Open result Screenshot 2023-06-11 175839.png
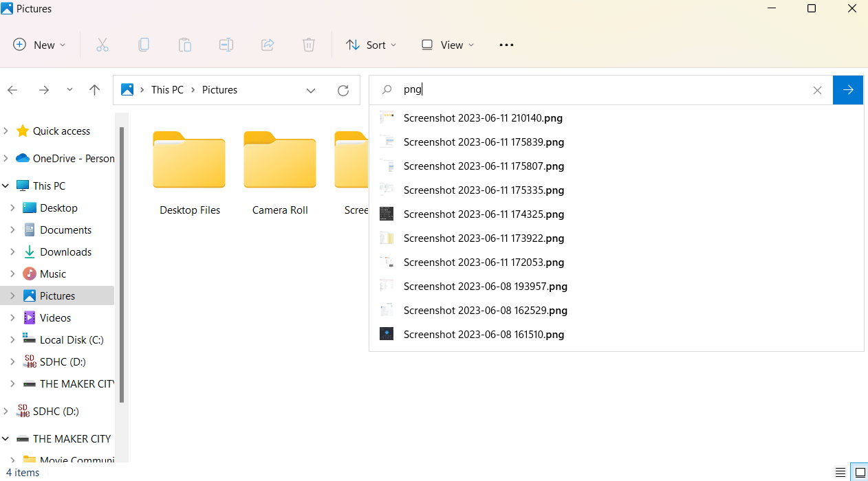 (x=616, y=142)
